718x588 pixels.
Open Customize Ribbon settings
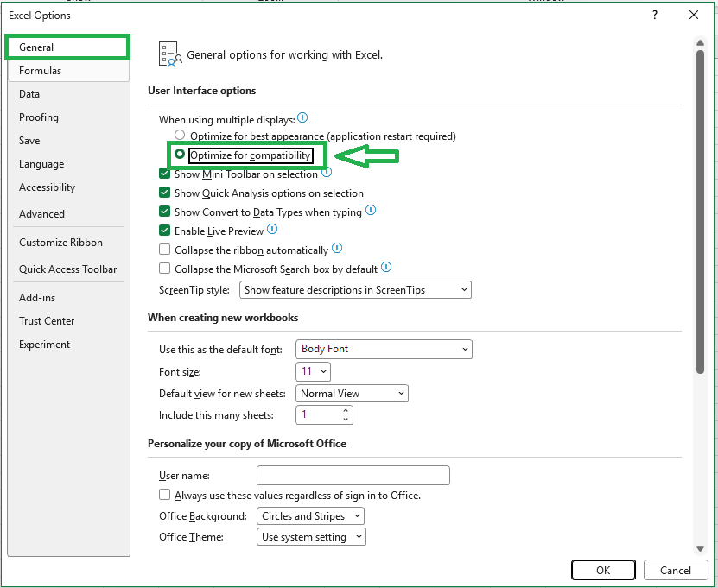[68, 243]
